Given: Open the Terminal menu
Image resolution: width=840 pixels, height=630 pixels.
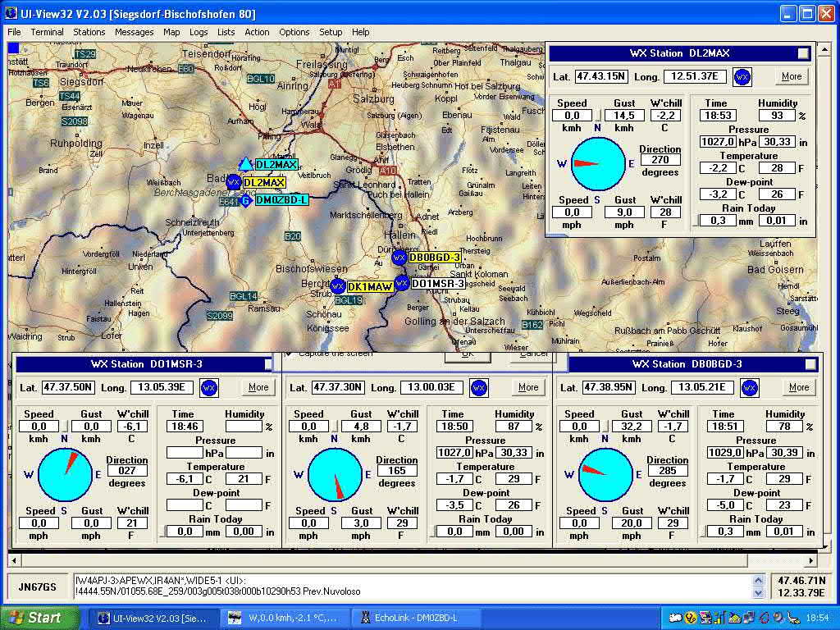Looking at the screenshot, I should [x=47, y=32].
